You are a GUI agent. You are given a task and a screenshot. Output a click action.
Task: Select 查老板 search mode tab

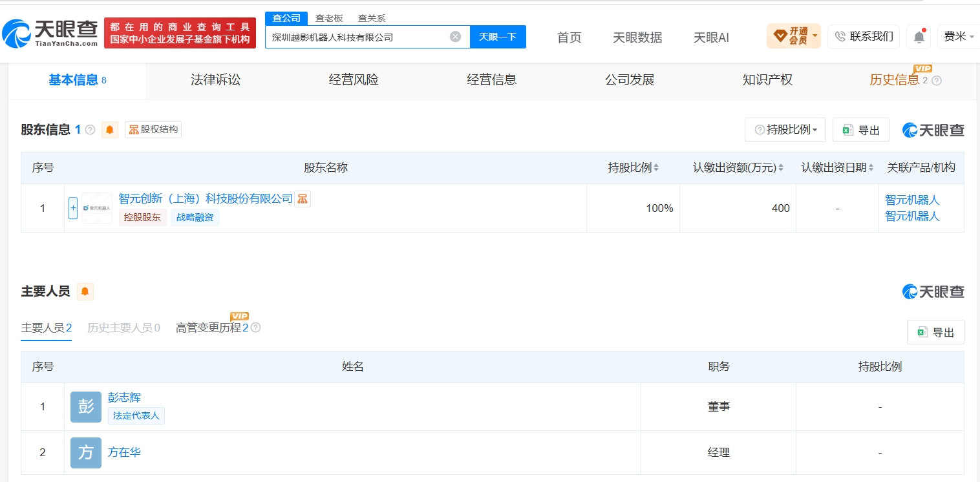pos(329,18)
